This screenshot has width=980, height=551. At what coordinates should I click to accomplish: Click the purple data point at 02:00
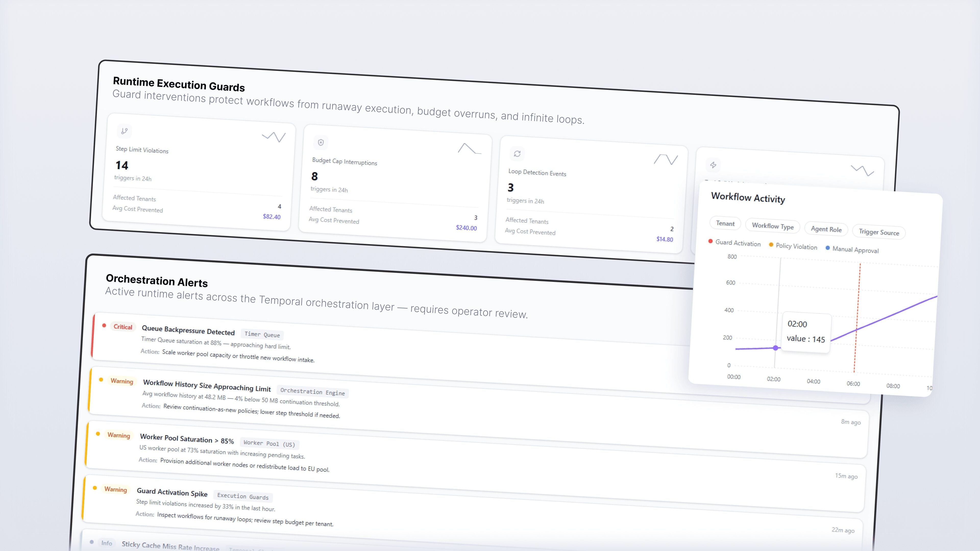[x=775, y=348]
